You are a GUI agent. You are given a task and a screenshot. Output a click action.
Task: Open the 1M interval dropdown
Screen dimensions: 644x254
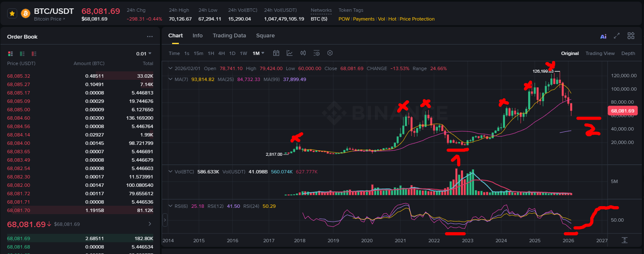[x=259, y=53]
